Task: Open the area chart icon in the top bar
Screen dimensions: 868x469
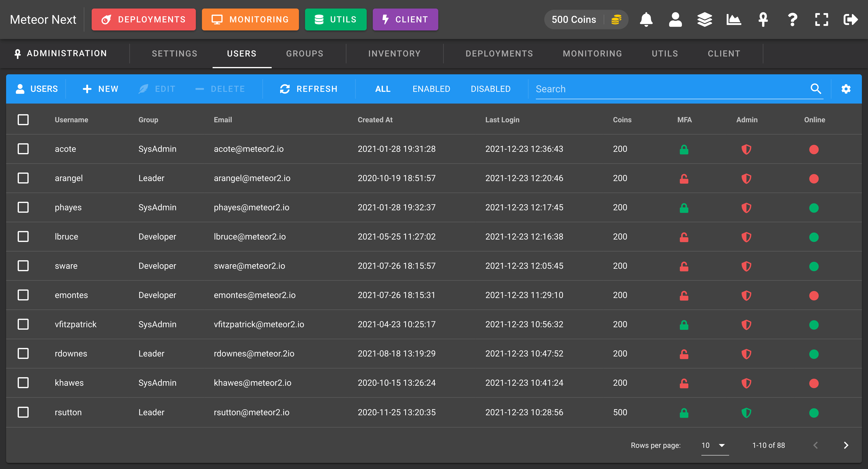Action: tap(734, 19)
